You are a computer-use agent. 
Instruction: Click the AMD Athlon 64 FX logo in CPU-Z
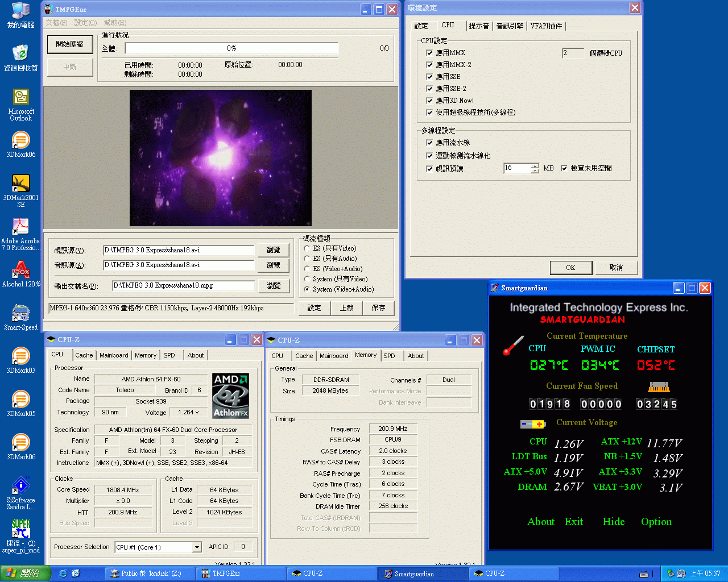(230, 396)
